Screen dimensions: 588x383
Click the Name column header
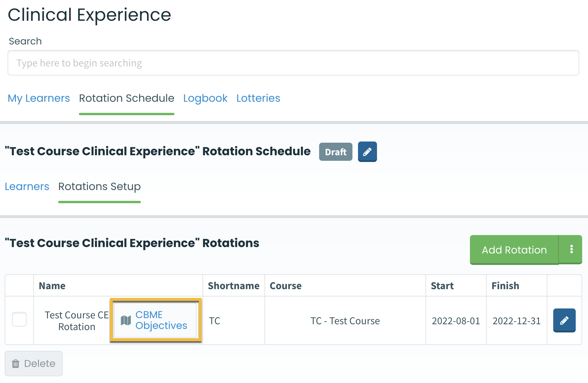tap(52, 286)
